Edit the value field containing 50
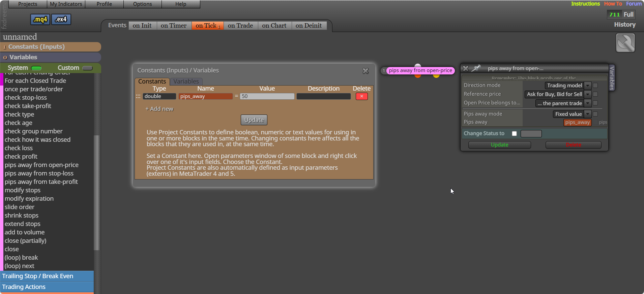The image size is (644, 294). (x=267, y=96)
